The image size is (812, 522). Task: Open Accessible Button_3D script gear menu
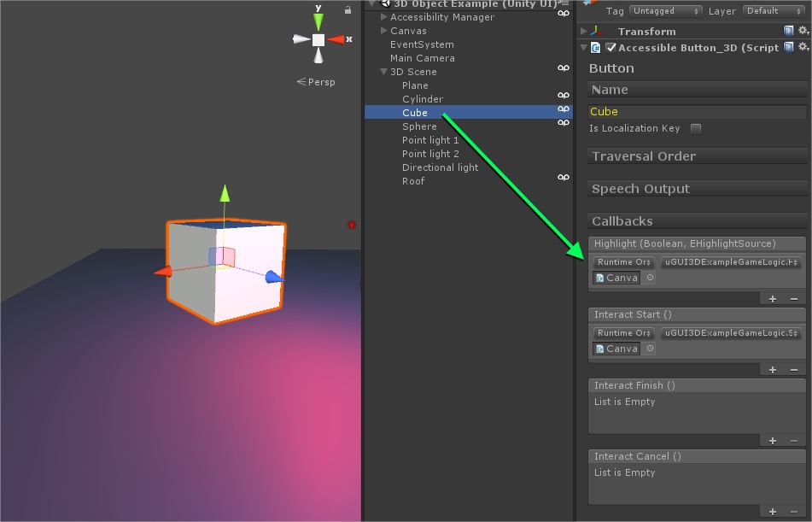coord(803,48)
